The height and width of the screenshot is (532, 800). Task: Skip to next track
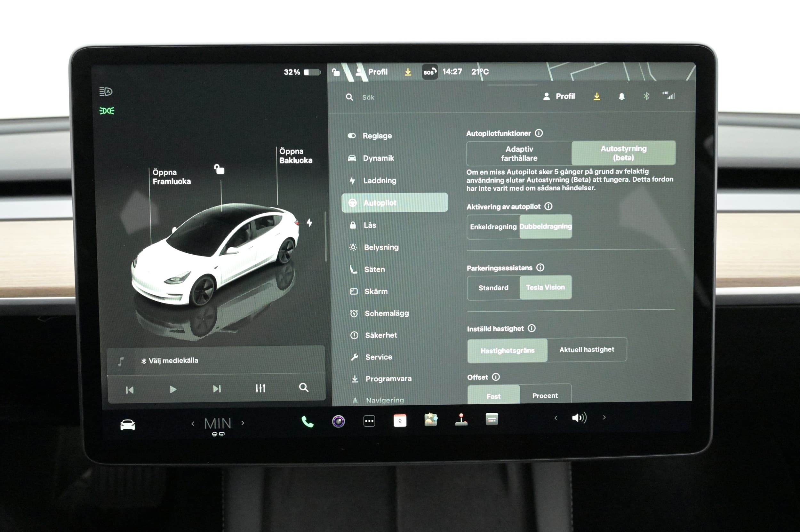(x=217, y=388)
